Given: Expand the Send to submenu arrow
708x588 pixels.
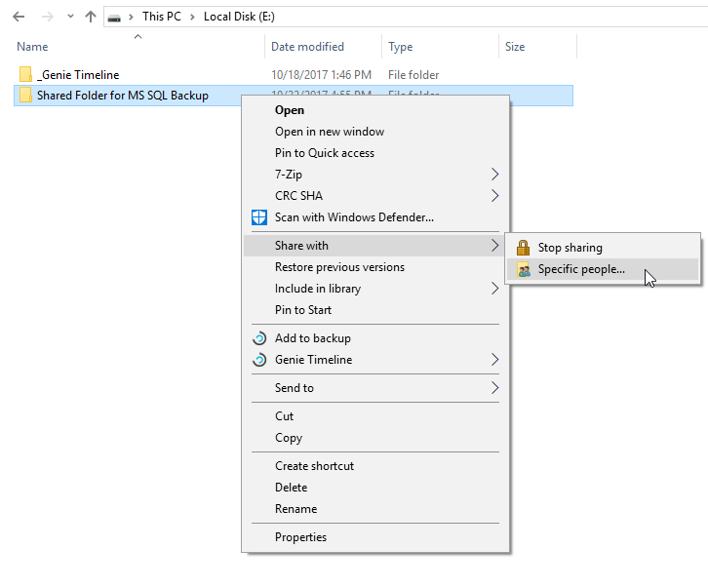Looking at the screenshot, I should click(x=494, y=388).
